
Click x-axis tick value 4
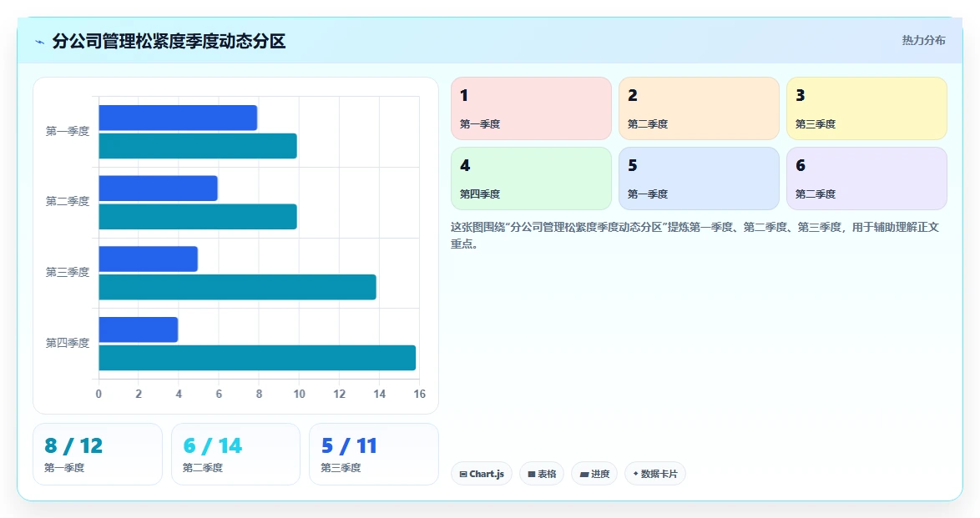coord(179,395)
